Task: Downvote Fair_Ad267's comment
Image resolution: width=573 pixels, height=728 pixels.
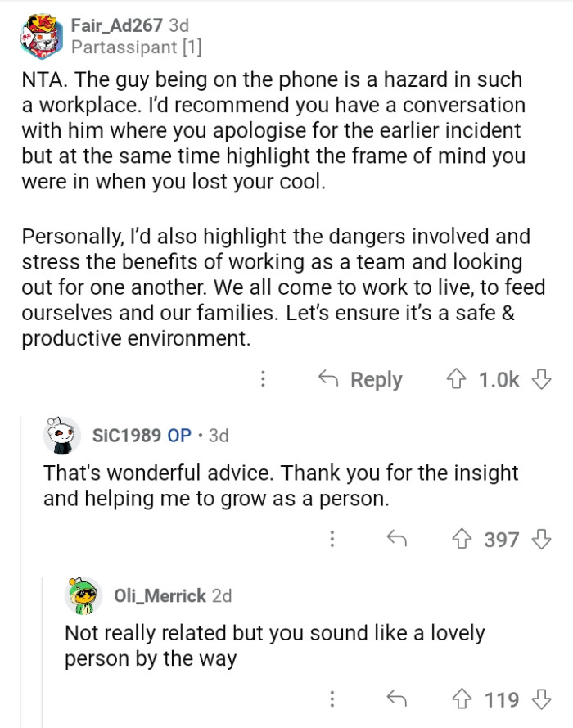Action: [540, 379]
